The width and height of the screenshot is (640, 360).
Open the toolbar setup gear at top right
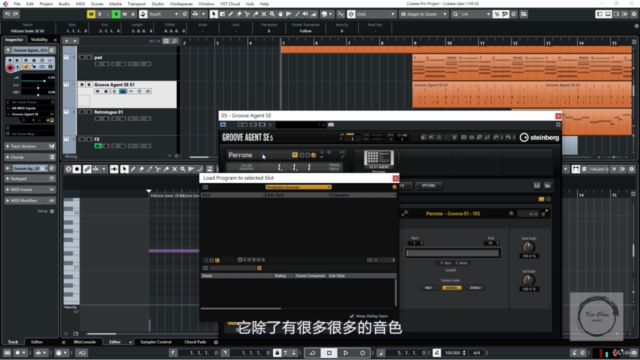point(634,14)
